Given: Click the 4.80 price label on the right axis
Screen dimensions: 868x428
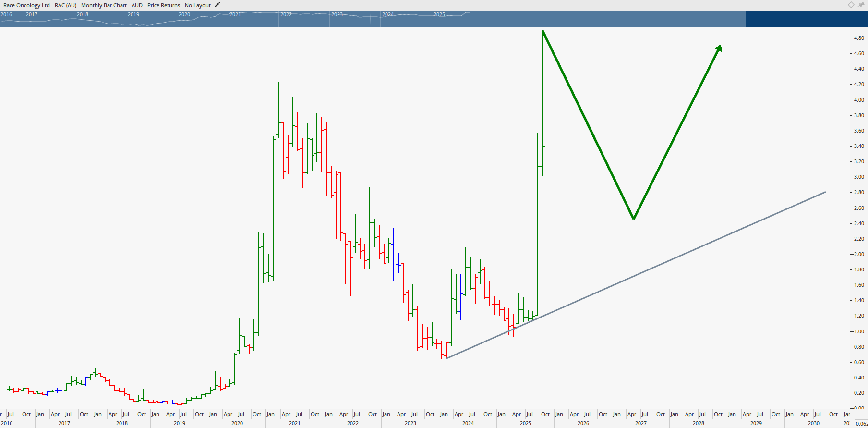Looking at the screenshot, I should 858,38.
